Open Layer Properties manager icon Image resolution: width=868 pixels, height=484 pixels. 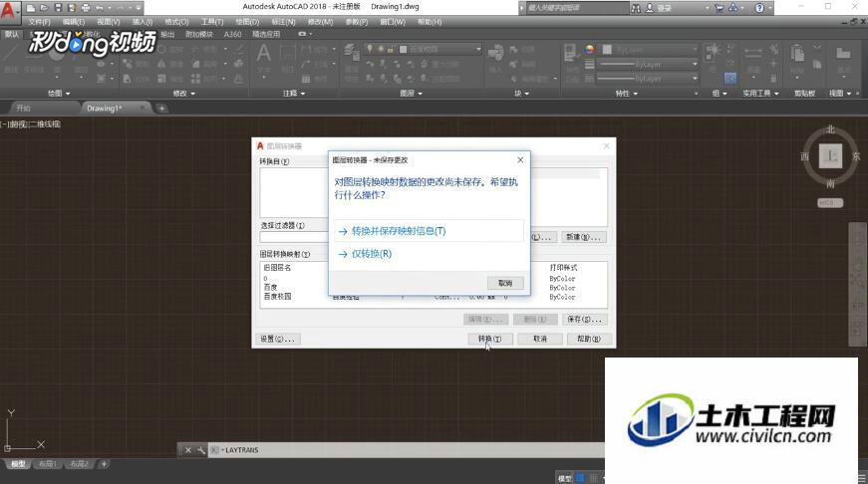352,53
